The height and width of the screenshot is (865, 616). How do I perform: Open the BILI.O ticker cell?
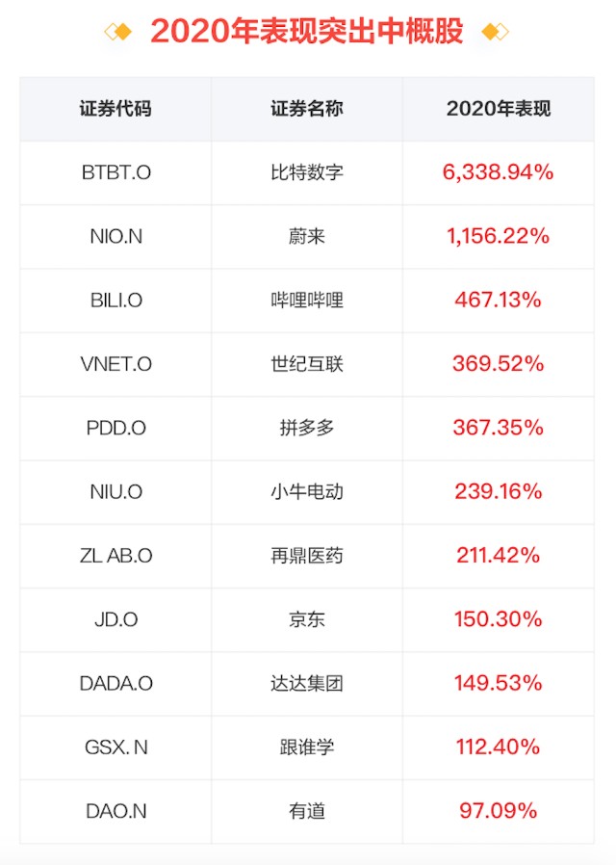[115, 301]
